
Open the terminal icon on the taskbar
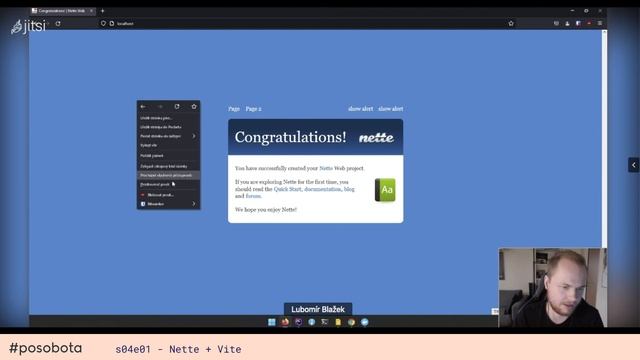(324, 322)
